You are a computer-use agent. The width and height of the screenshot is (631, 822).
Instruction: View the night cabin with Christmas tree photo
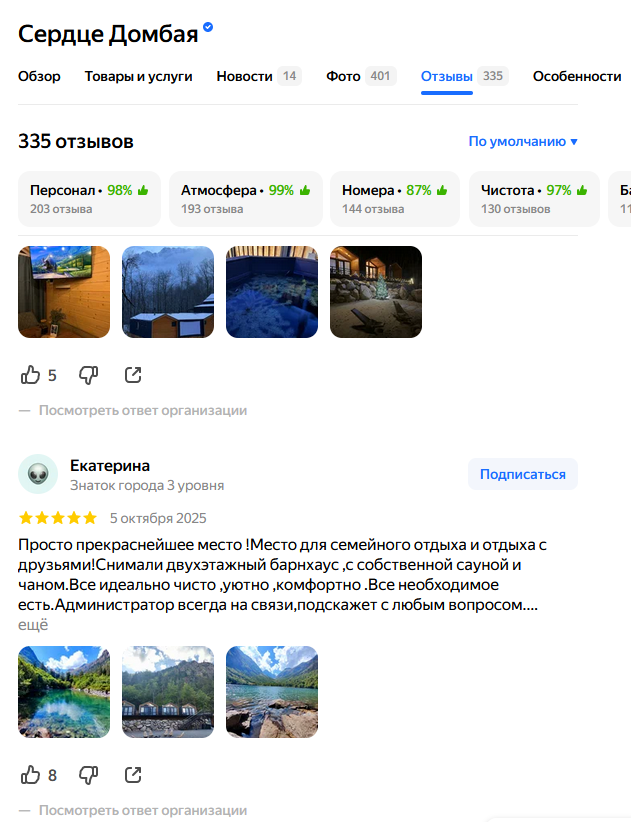pos(376,292)
